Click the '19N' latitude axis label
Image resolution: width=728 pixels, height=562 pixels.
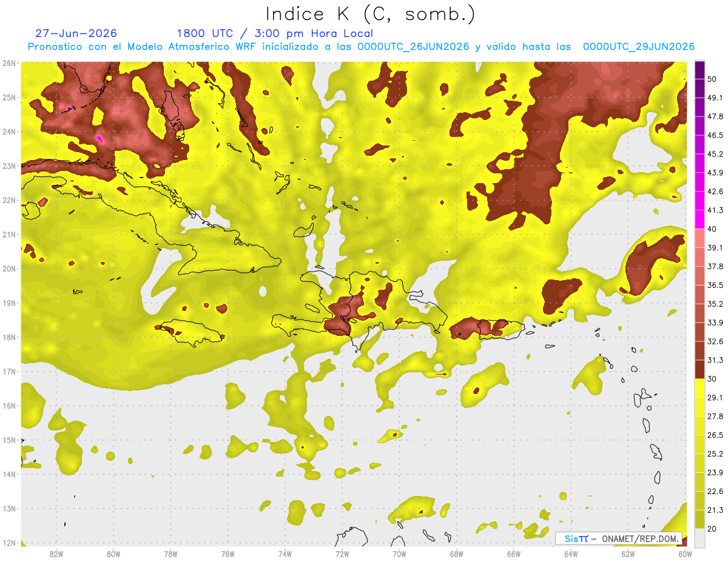click(9, 303)
